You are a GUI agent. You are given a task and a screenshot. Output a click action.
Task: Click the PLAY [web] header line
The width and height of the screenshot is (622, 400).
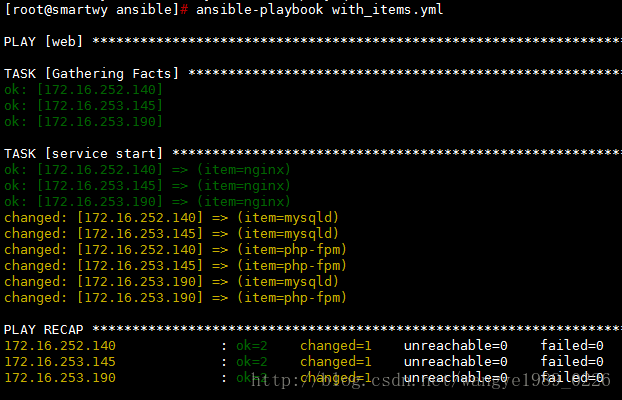(x=44, y=41)
